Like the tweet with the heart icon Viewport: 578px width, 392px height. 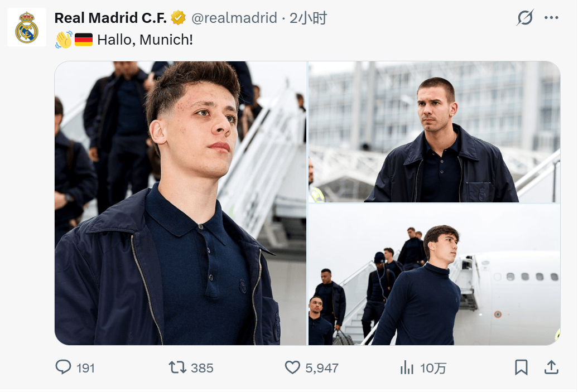point(293,367)
